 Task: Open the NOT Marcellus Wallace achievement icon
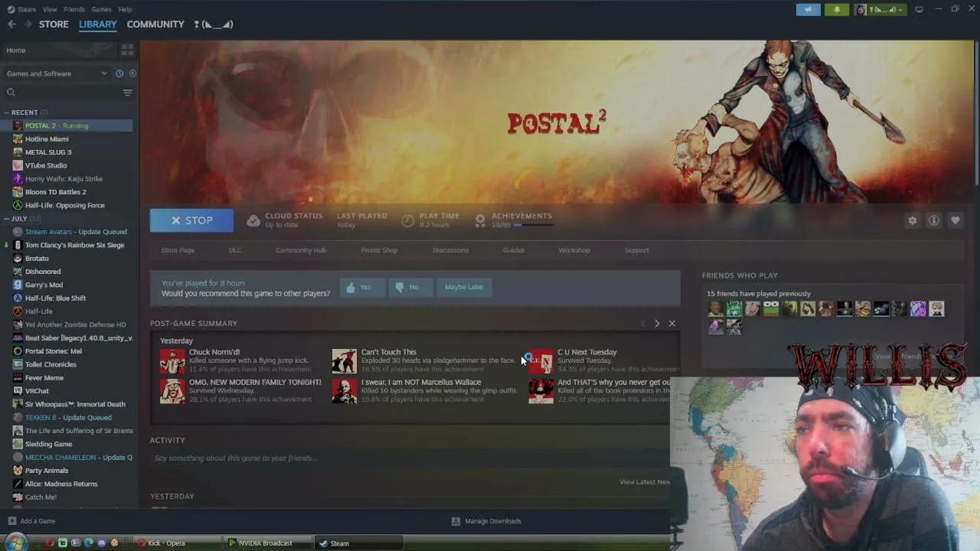pos(345,391)
